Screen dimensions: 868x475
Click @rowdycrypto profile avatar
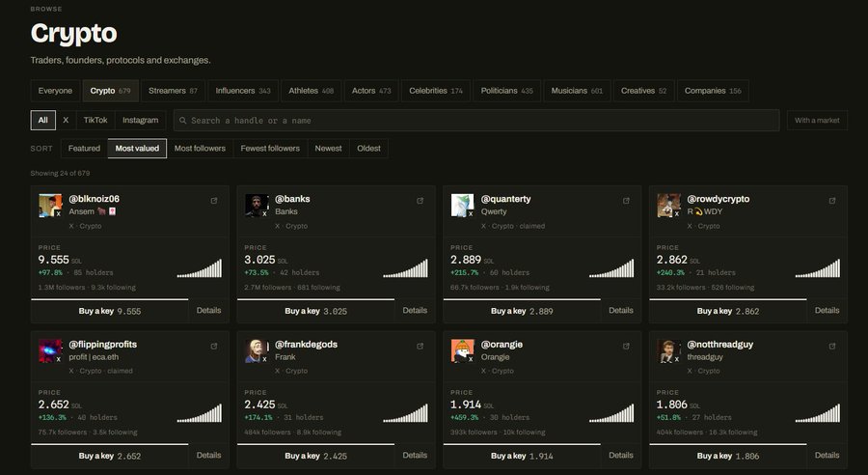point(668,206)
